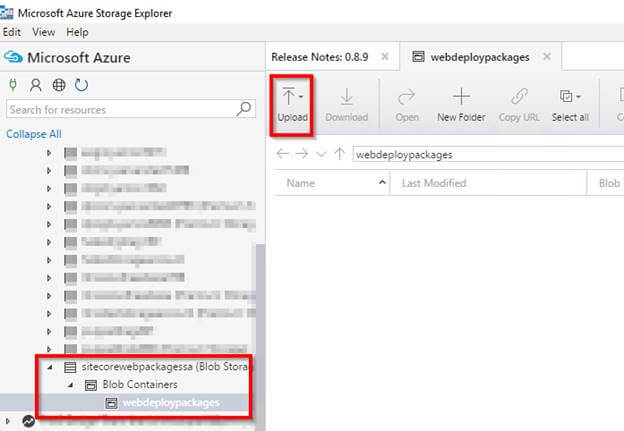Click the Download toolbar button

(346, 105)
